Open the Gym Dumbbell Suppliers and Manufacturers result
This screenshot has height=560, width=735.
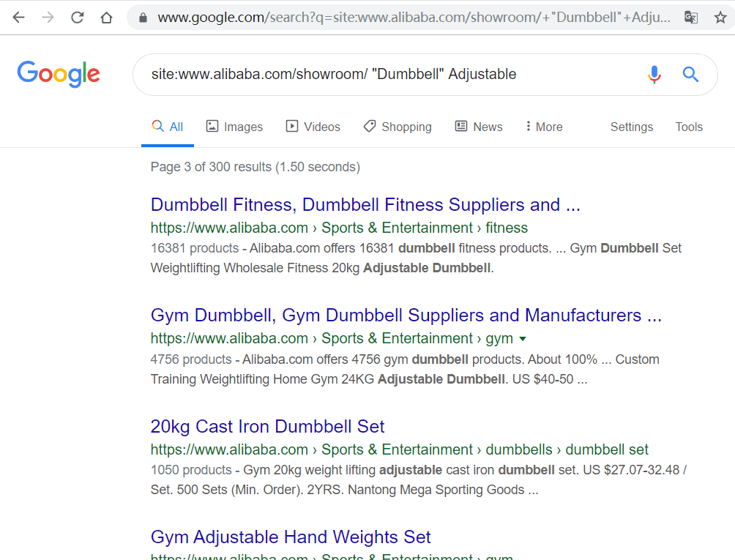[x=406, y=316]
